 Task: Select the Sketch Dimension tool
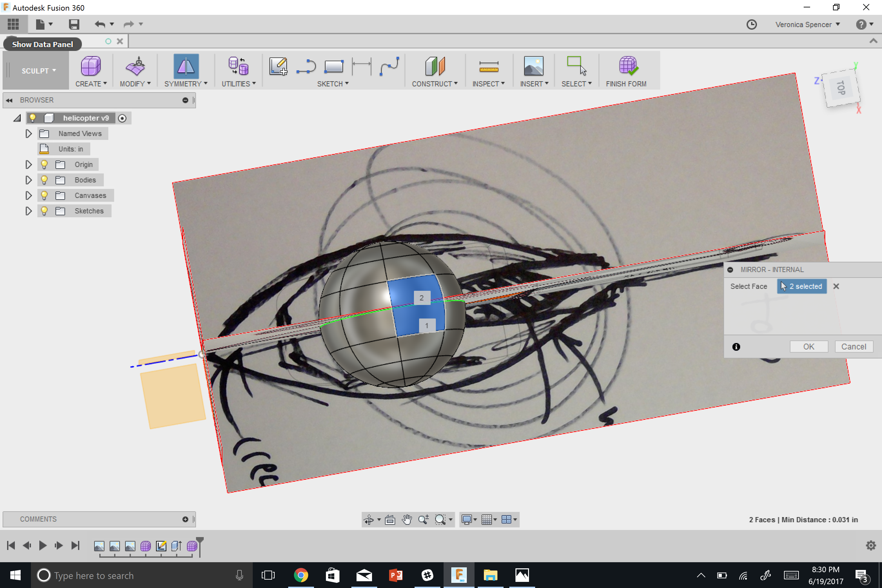(361, 66)
